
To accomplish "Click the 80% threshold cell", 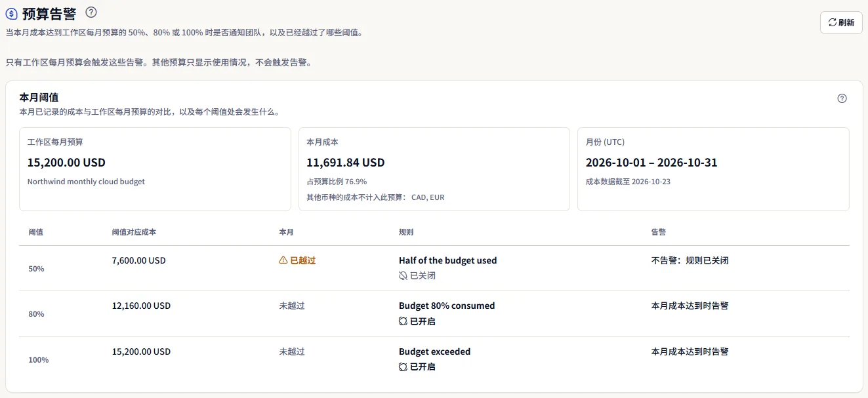I will click(x=37, y=314).
